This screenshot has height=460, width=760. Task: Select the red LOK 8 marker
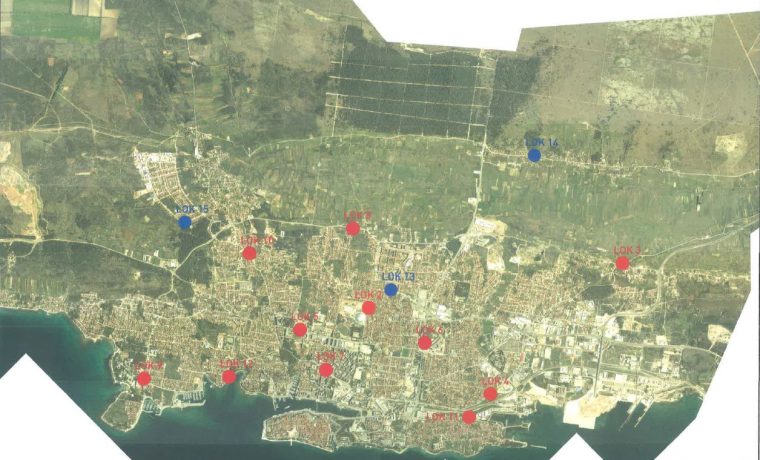click(353, 228)
